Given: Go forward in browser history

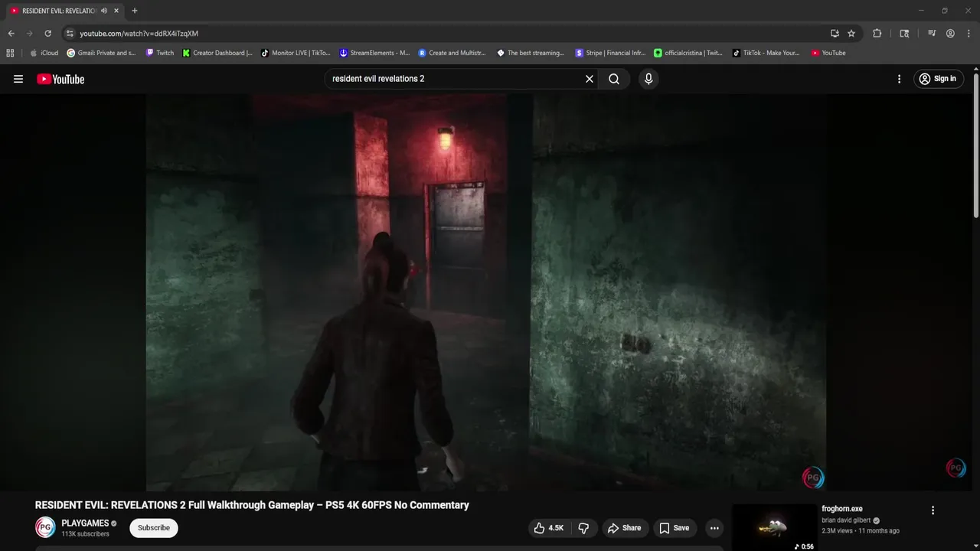Looking at the screenshot, I should 29,34.
